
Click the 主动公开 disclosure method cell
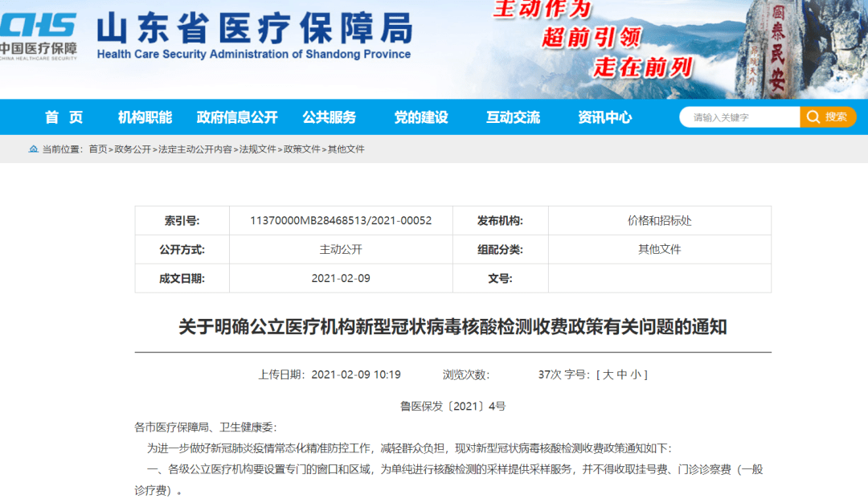click(341, 249)
